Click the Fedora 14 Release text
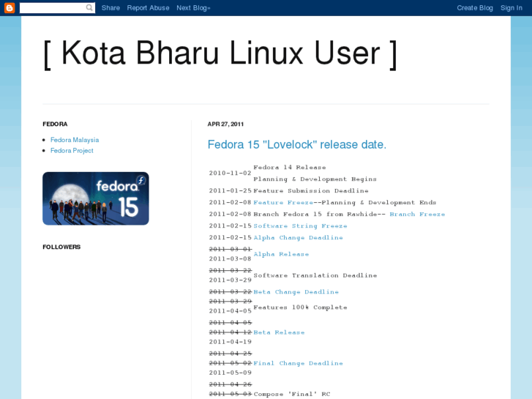Image resolution: width=532 pixels, height=399 pixels. click(289, 168)
